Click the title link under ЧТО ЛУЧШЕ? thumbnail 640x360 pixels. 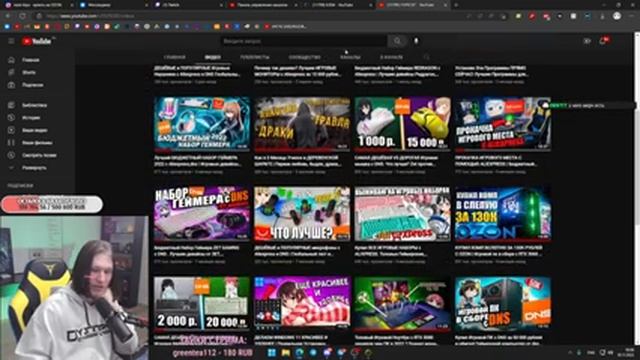click(x=298, y=251)
